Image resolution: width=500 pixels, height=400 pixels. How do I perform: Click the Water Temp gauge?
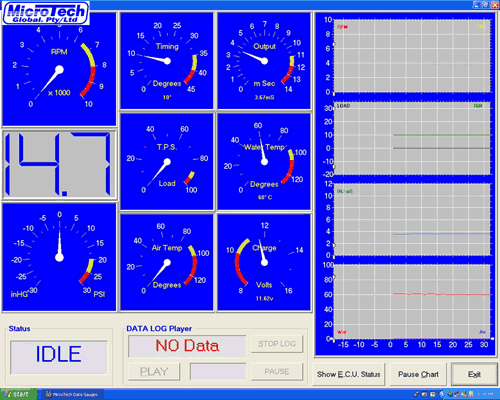click(264, 162)
